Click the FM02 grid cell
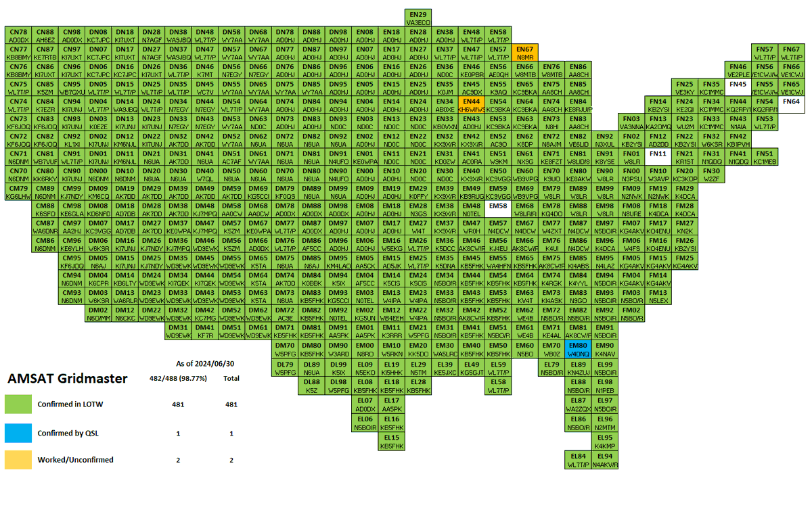The image size is (812, 514). pyautogui.click(x=632, y=314)
